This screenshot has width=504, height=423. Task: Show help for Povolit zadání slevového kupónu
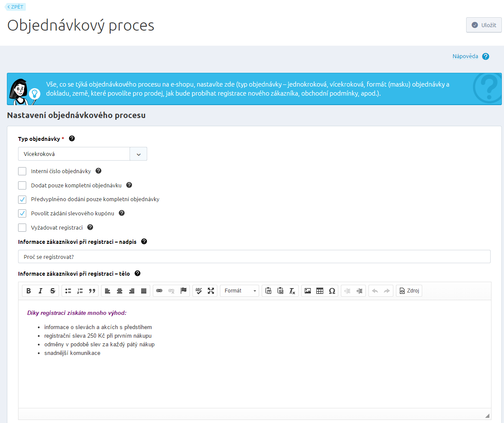point(122,213)
